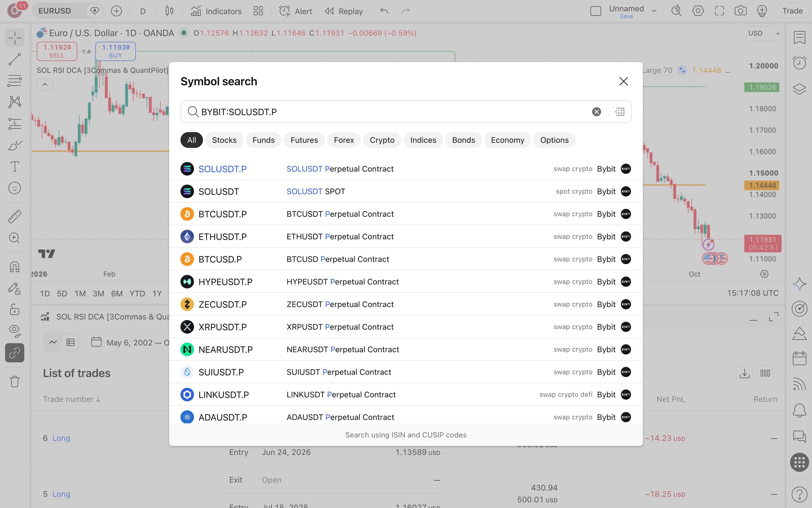Take a chart snapshot with camera icon
Screen dimensions: 812x508
[x=741, y=11]
